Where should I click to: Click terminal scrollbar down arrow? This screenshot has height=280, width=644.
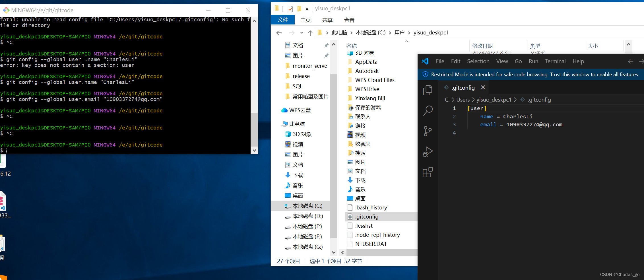[x=254, y=150]
